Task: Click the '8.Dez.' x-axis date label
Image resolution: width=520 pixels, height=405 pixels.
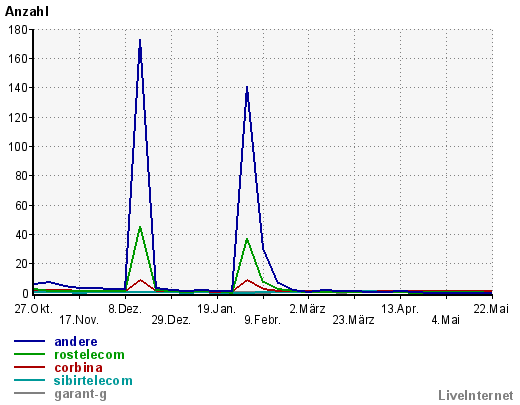Action: (125, 309)
